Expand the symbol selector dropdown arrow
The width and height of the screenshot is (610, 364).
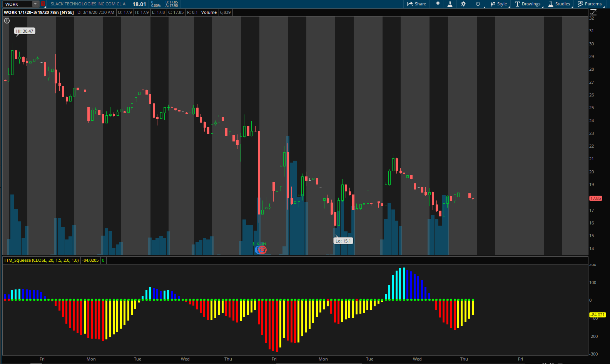tap(35, 4)
